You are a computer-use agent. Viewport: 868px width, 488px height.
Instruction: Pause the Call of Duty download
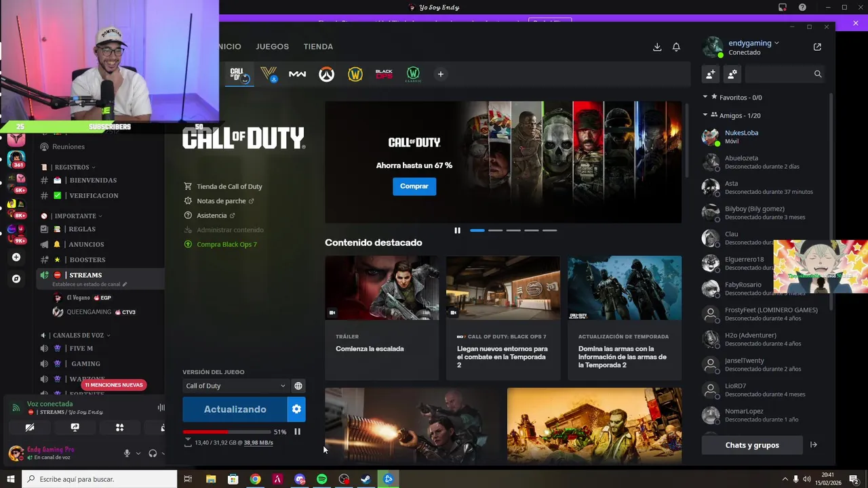click(x=297, y=432)
